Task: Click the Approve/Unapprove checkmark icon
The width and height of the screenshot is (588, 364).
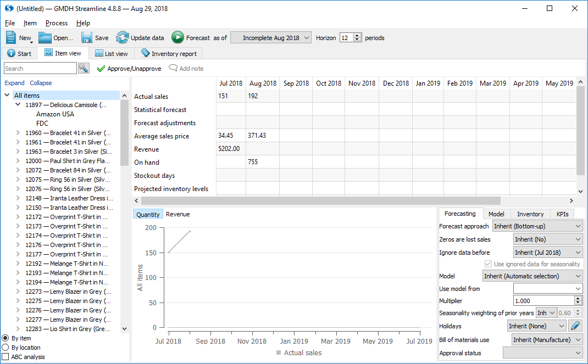Action: pos(101,69)
